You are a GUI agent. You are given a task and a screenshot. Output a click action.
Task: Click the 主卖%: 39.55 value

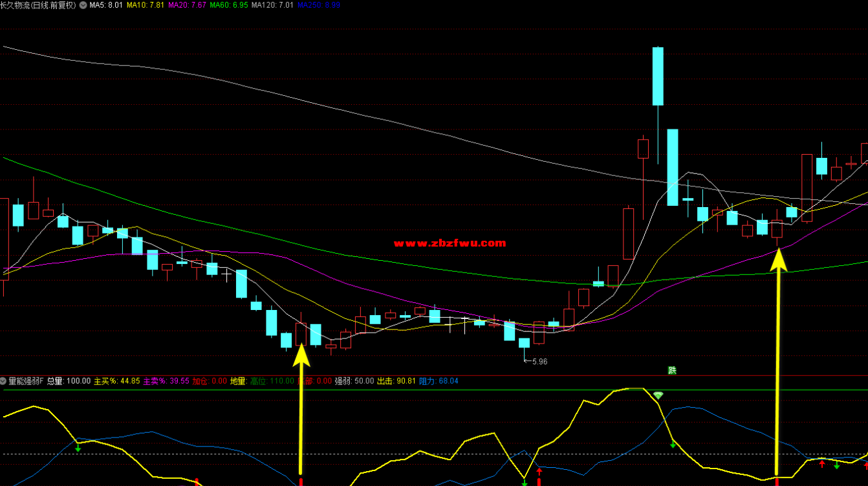166,381
